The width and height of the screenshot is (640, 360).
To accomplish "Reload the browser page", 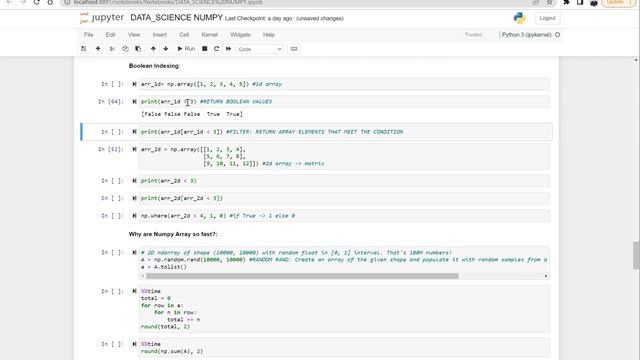I will click(36, 2).
